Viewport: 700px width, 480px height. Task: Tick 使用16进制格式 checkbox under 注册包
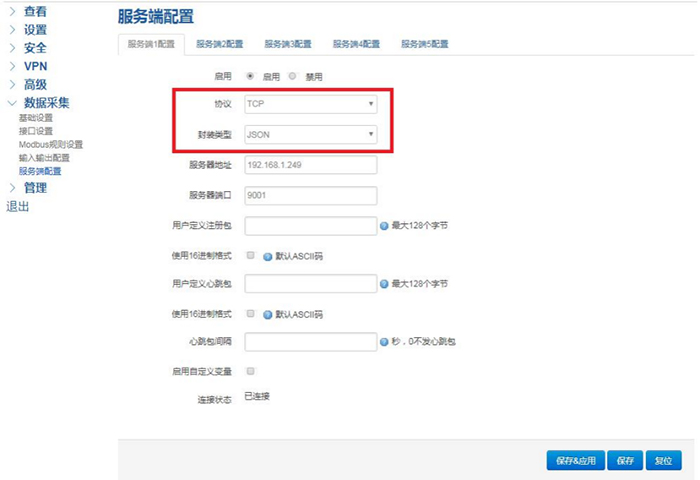pyautogui.click(x=250, y=255)
